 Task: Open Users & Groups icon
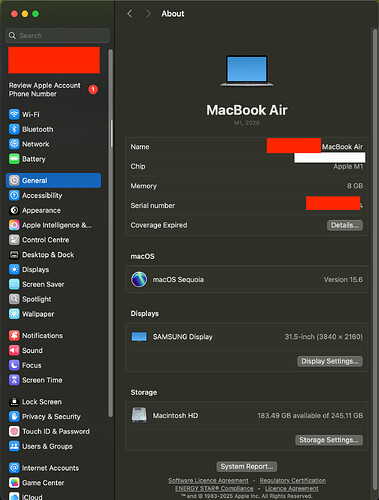(14, 446)
